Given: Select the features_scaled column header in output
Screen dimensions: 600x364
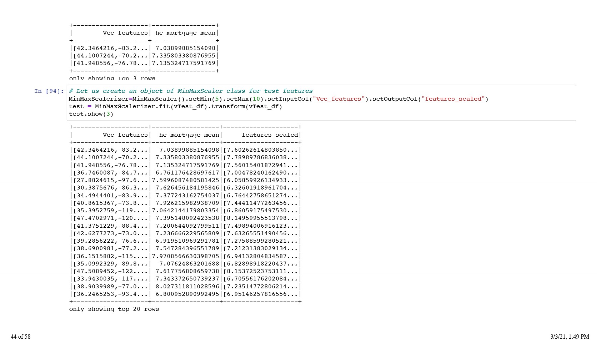Looking at the screenshot, I should (270, 135).
